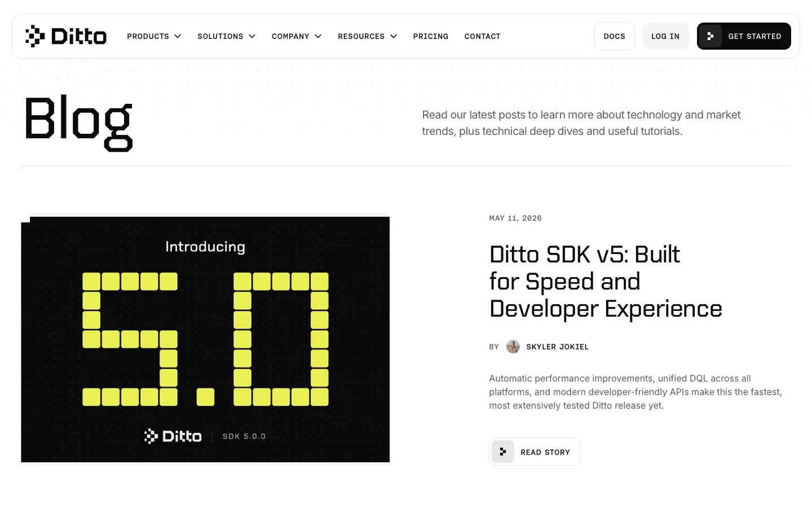Open the Pricing page
The width and height of the screenshot is (812, 508).
[431, 36]
